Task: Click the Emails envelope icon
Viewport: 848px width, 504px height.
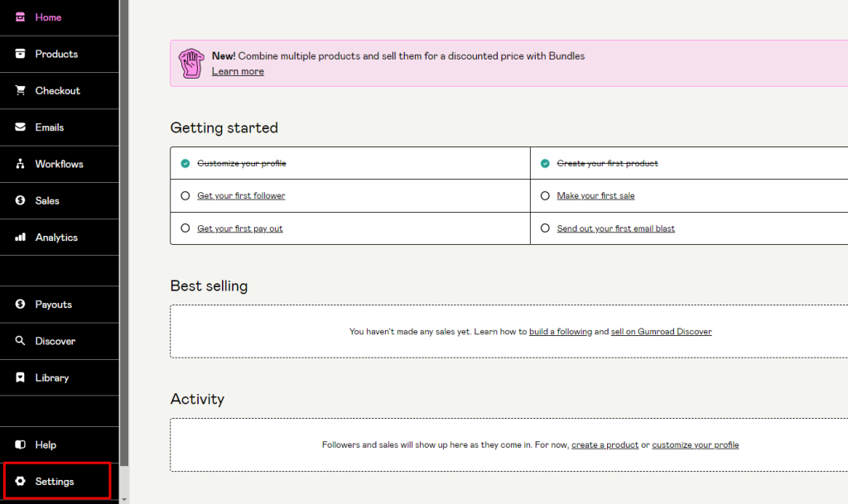Action: coord(20,127)
